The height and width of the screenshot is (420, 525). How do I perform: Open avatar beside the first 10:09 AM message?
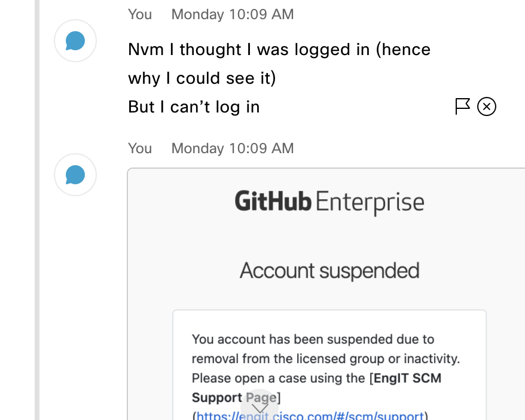(75, 41)
